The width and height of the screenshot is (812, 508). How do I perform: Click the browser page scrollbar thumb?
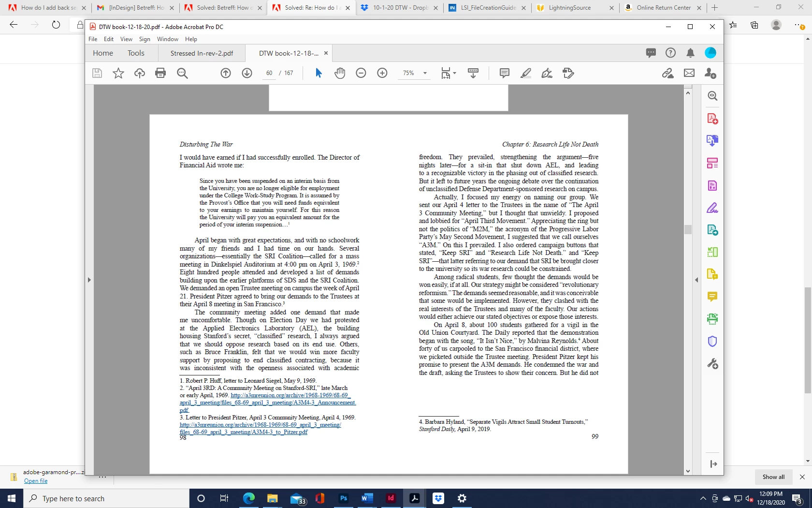coord(808,340)
